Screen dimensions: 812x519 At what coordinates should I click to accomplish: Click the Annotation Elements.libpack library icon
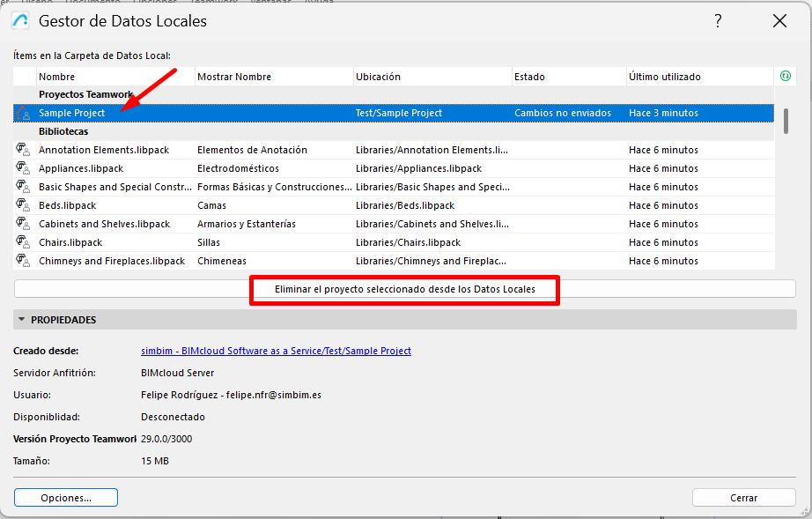pyautogui.click(x=23, y=150)
